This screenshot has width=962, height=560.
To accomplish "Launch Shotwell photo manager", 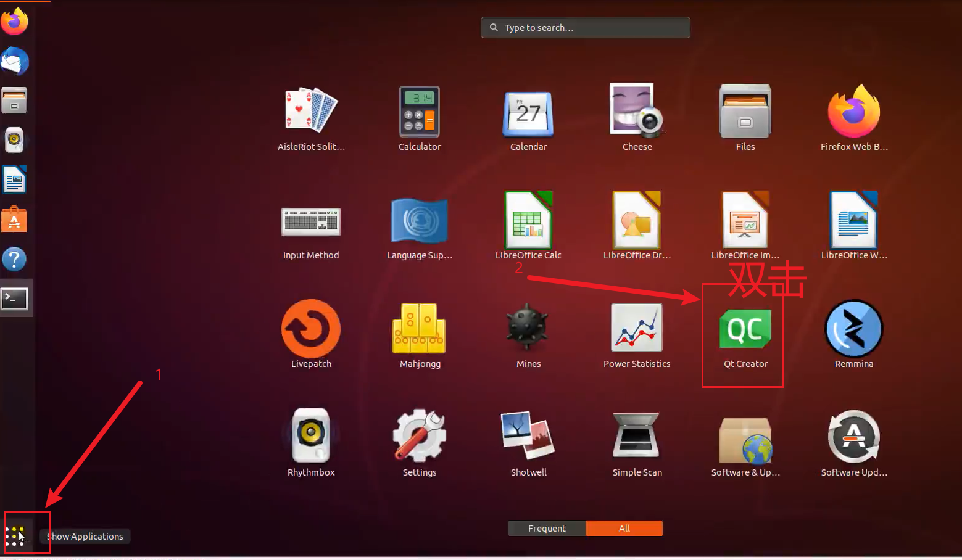I will (x=528, y=435).
